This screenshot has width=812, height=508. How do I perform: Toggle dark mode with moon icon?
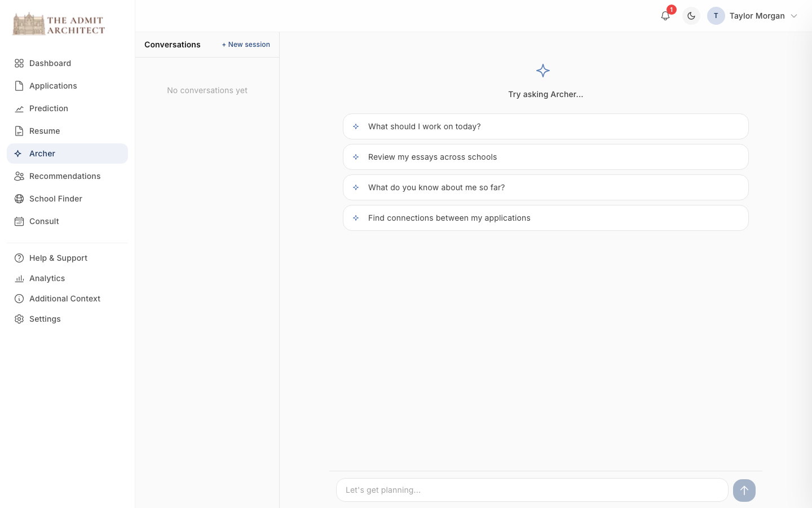(x=691, y=16)
